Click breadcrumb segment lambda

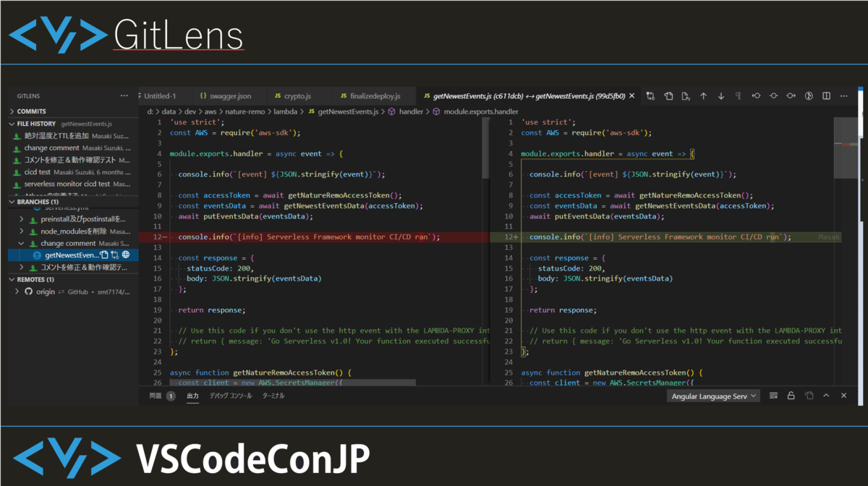tap(286, 112)
